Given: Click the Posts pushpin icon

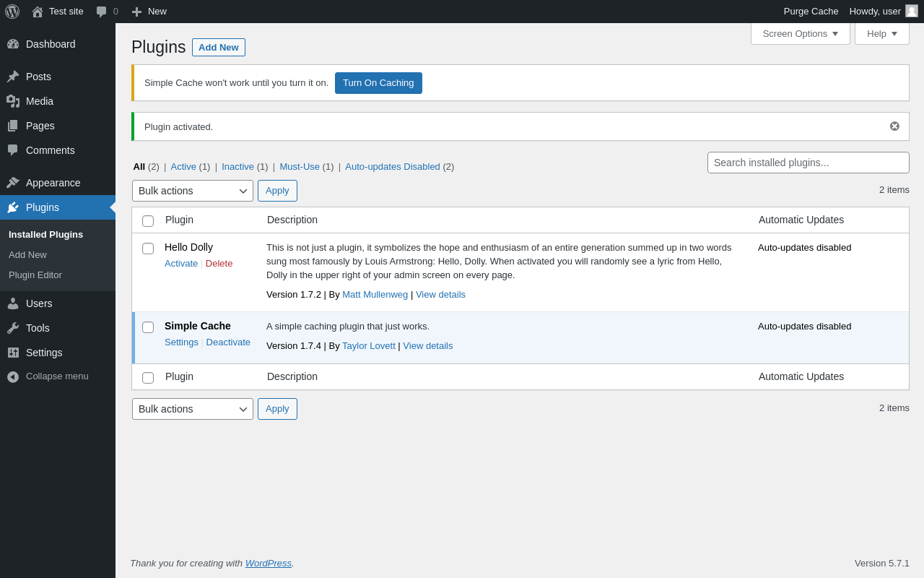Looking at the screenshot, I should coord(13,77).
